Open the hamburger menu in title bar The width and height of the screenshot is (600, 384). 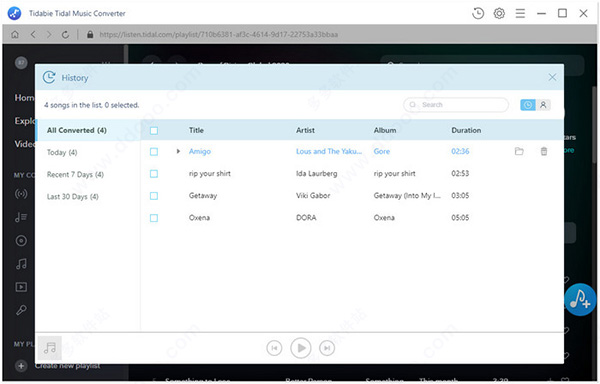(x=520, y=13)
